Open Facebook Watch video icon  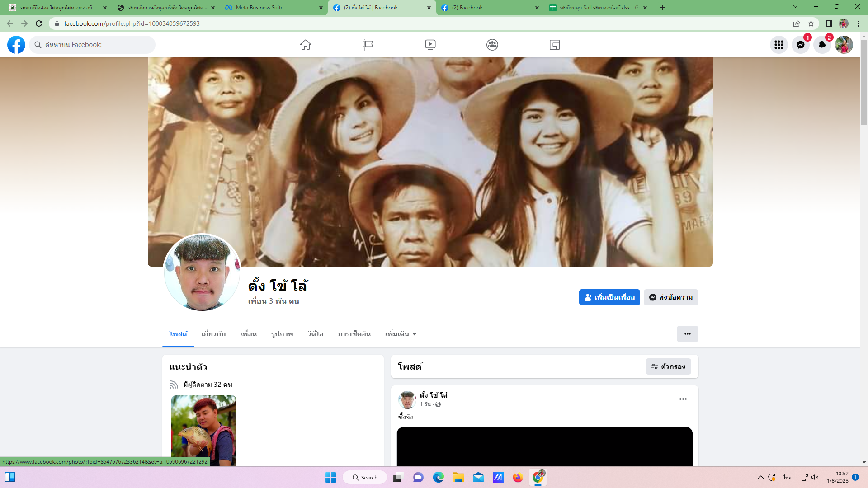tap(430, 45)
